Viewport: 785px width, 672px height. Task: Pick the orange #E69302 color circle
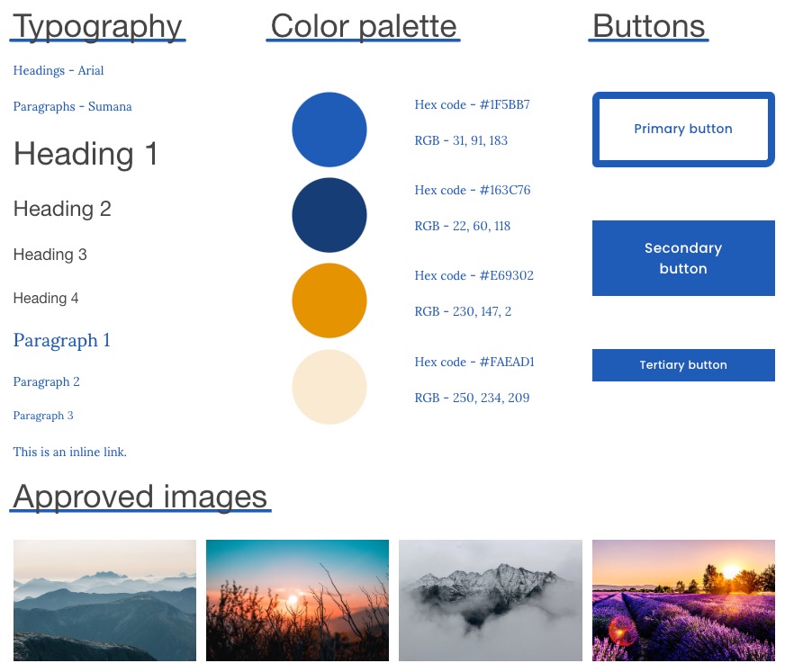click(x=329, y=300)
